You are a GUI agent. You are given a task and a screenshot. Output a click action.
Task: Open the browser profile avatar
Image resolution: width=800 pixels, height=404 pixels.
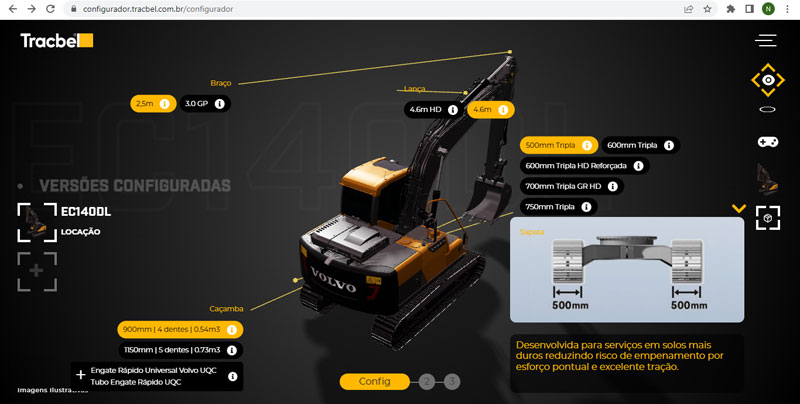tap(768, 9)
